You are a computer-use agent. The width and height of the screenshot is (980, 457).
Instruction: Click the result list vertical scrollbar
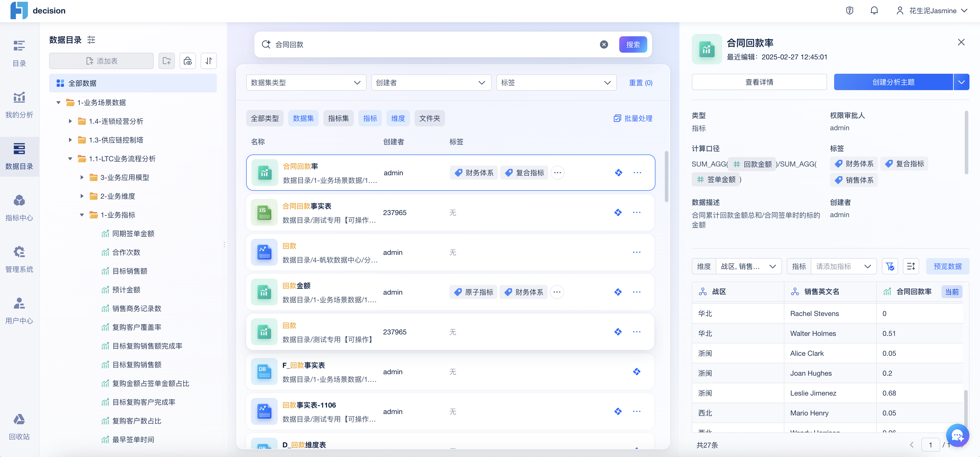tap(667, 176)
